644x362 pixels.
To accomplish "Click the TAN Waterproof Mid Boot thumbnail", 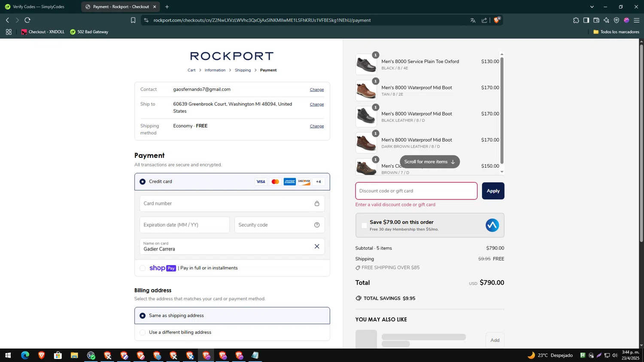I will click(x=366, y=90).
